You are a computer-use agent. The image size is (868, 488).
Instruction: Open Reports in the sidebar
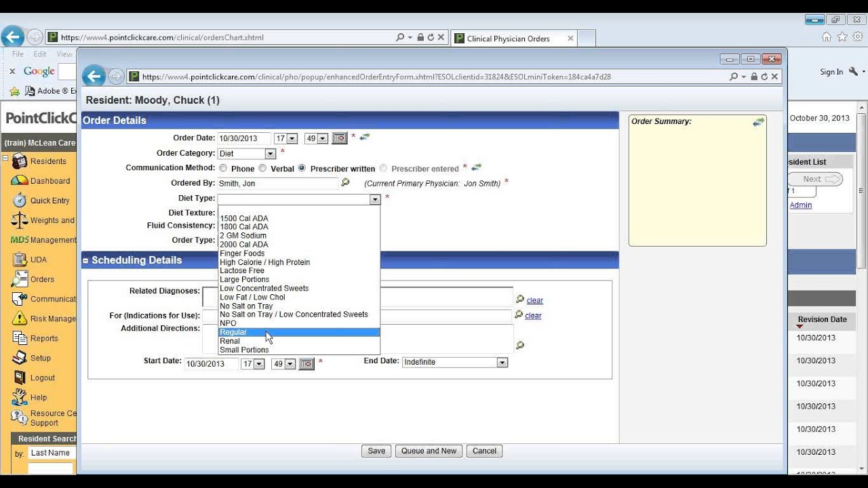pyautogui.click(x=44, y=338)
